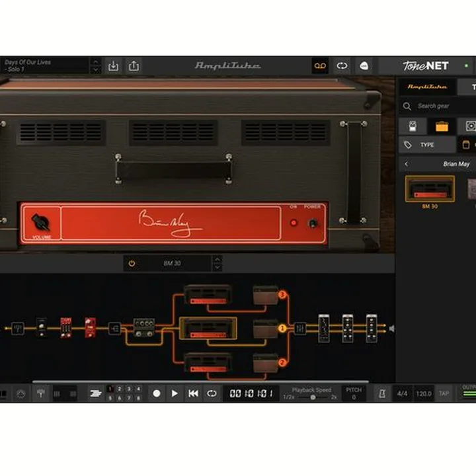This screenshot has height=476, width=476.
Task: Toggle the BM 30 amp bypass power button
Action: point(132,263)
